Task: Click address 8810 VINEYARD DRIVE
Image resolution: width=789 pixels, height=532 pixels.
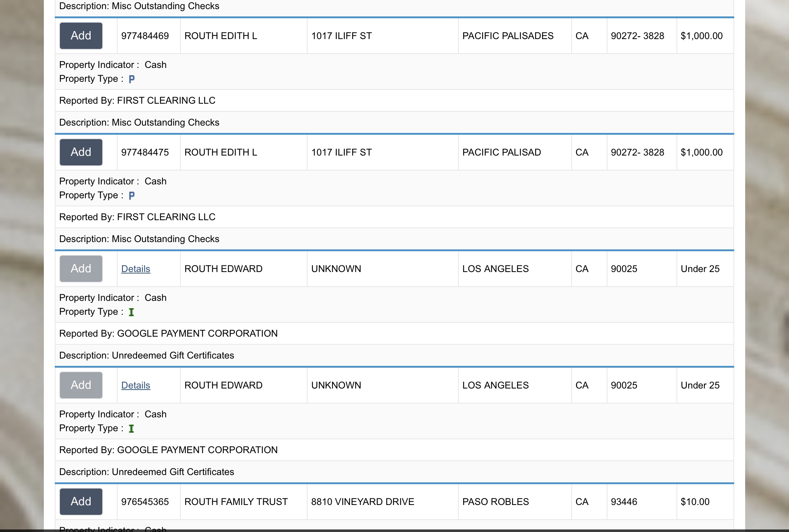Action: click(363, 502)
